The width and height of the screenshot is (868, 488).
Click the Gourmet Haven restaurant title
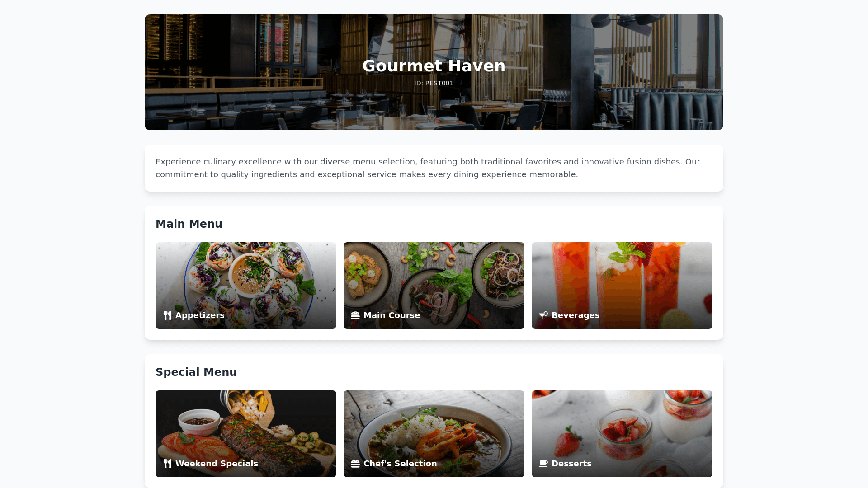(x=434, y=66)
